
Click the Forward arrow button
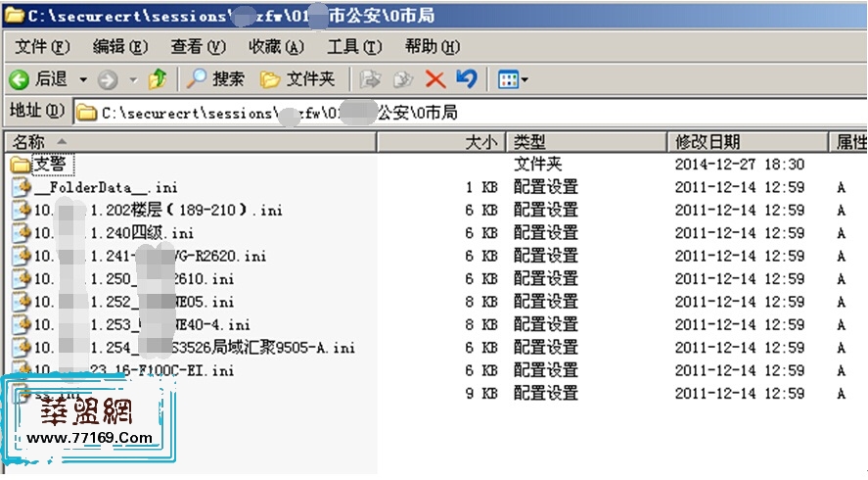point(107,79)
